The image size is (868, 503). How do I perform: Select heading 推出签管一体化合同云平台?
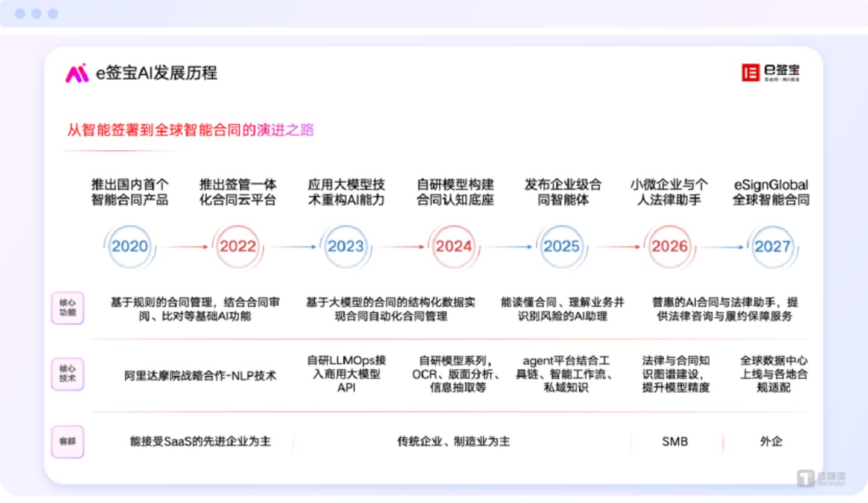[237, 192]
